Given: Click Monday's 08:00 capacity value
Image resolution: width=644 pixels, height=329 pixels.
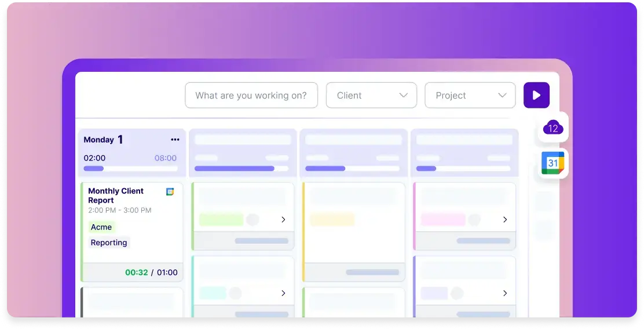Looking at the screenshot, I should [x=166, y=158].
